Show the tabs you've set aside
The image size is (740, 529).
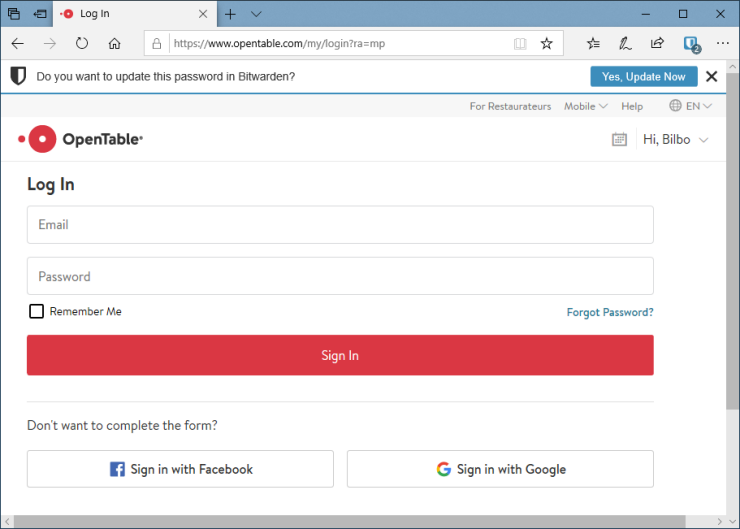pos(14,14)
